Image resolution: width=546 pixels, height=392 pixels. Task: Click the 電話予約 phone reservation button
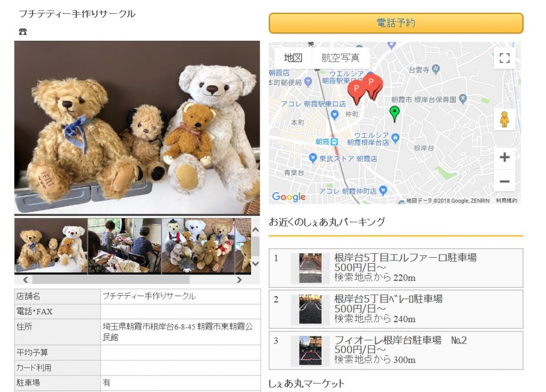[396, 23]
